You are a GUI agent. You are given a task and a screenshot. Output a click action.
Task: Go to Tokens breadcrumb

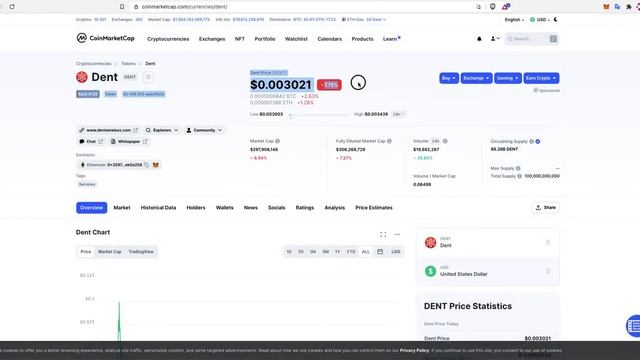click(128, 64)
